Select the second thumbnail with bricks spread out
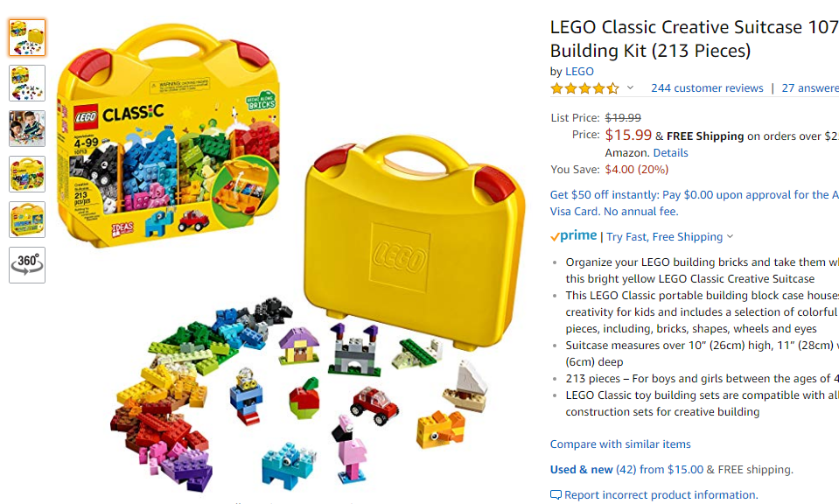Screen dimensions: 839x504 pyautogui.click(x=27, y=83)
